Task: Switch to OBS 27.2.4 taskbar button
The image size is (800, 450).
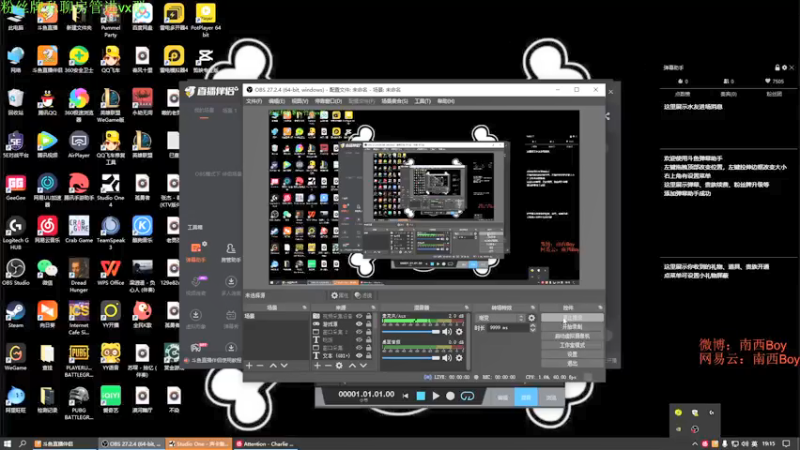Action: [x=132, y=444]
